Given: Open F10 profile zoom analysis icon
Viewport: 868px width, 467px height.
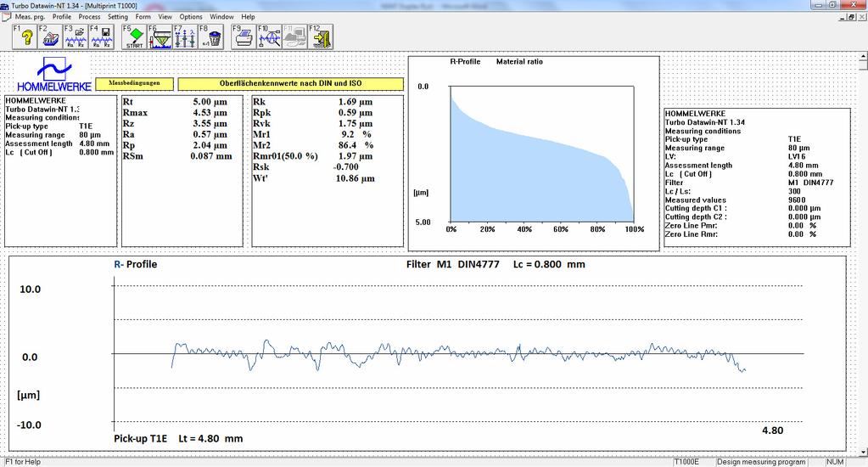Looking at the screenshot, I should click(x=269, y=37).
